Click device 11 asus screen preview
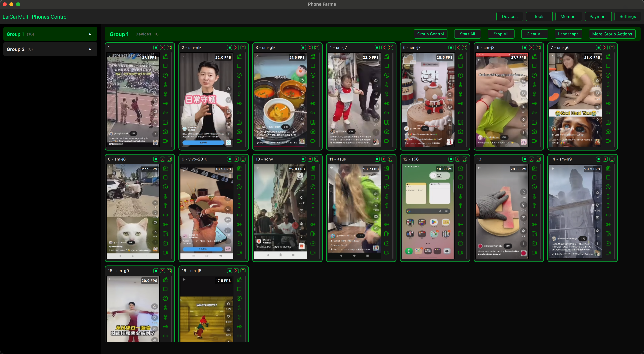Screen dimensions: 644x354 click(354, 212)
